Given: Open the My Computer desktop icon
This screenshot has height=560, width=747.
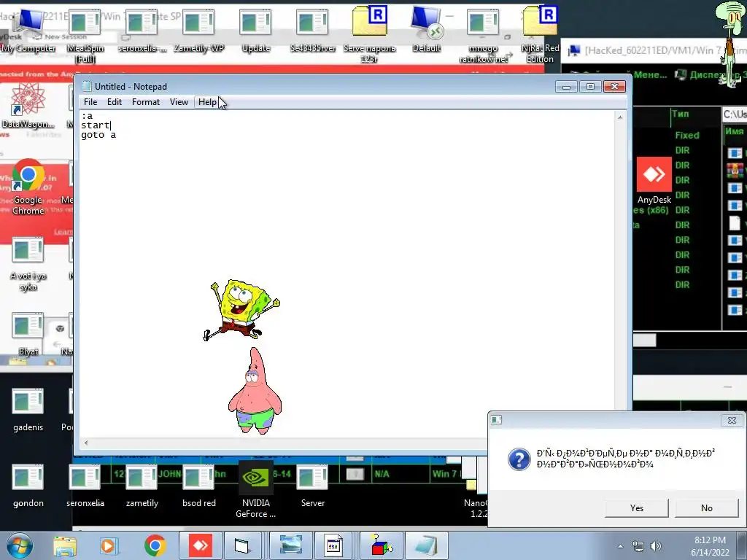Looking at the screenshot, I should tap(28, 29).
